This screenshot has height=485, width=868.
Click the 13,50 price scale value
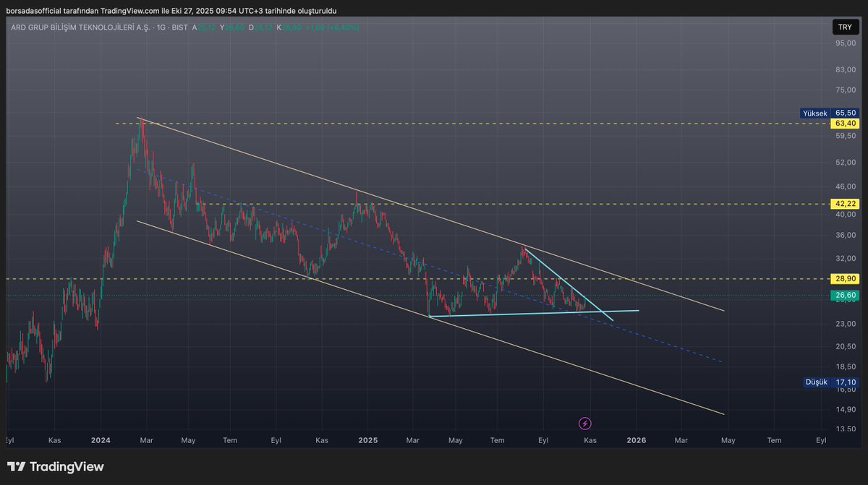[x=845, y=429]
